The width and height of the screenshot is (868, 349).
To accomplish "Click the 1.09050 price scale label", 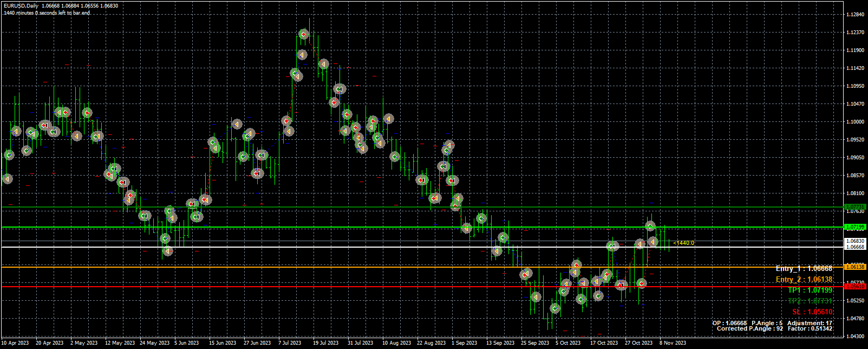I will pyautogui.click(x=856, y=158).
